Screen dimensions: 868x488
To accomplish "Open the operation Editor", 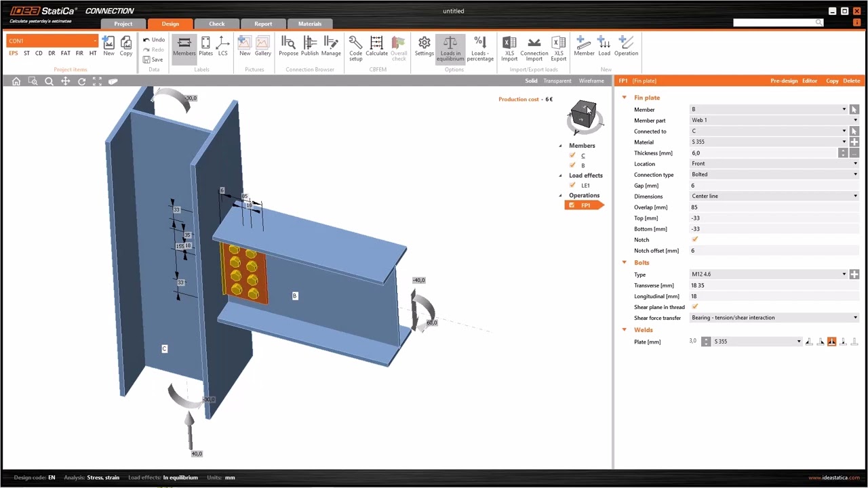I will click(810, 81).
